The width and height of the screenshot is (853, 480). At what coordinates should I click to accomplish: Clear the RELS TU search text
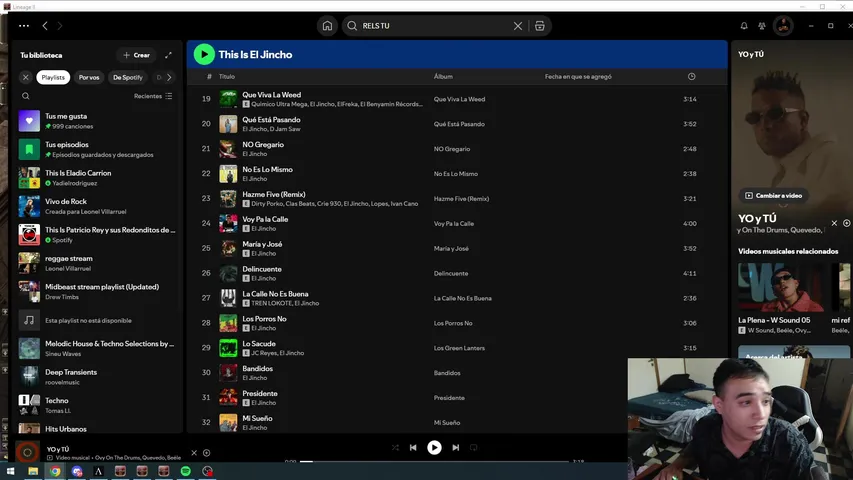tap(517, 26)
